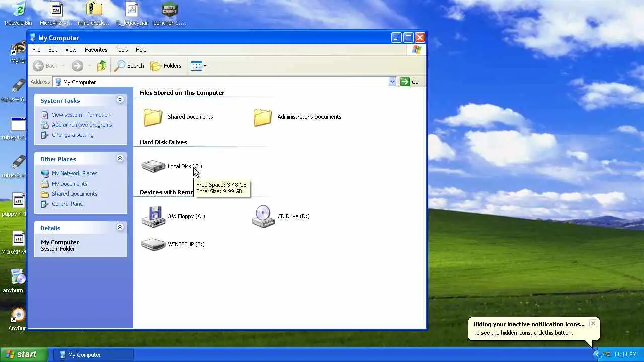Select the CD Drive (D:) icon
The width and height of the screenshot is (644, 362).
pos(263,217)
